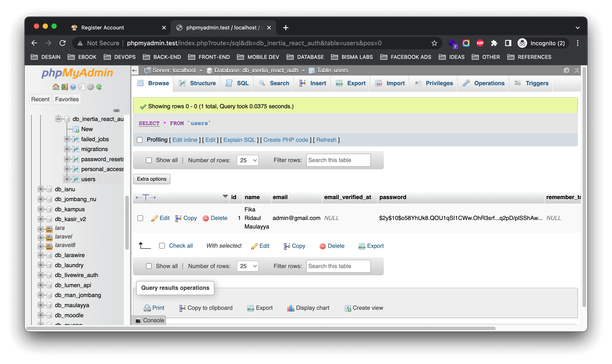
Task: Collapse the db_inertia_react_auth database node
Action: coord(58,119)
